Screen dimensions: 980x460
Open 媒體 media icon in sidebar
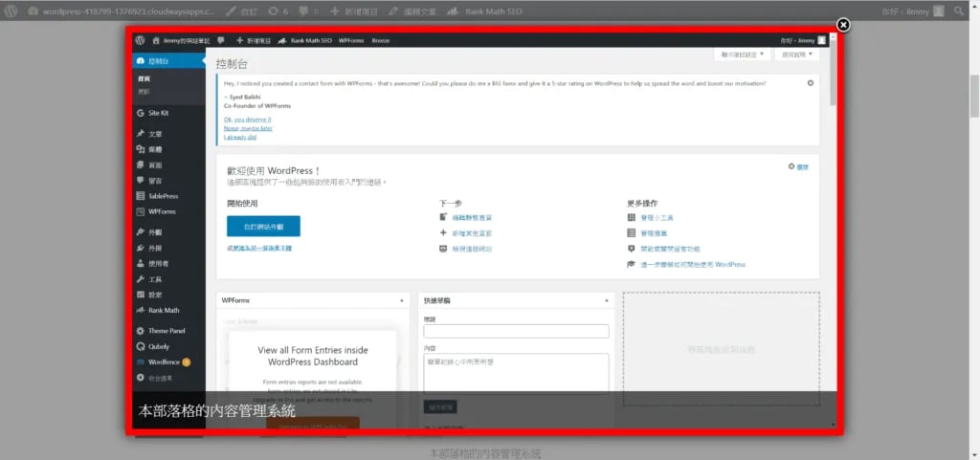tap(141, 149)
